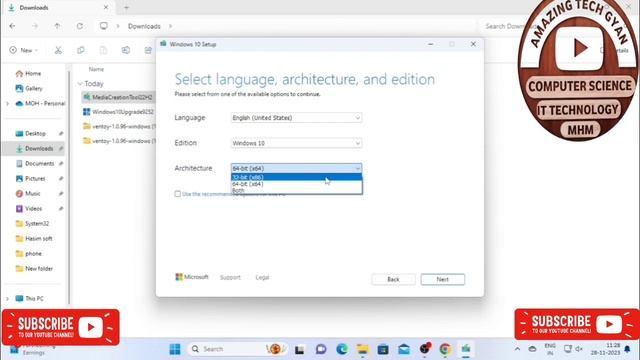The image size is (640, 360).
Task: Open the taskbar clock and date
Action: 606,349
